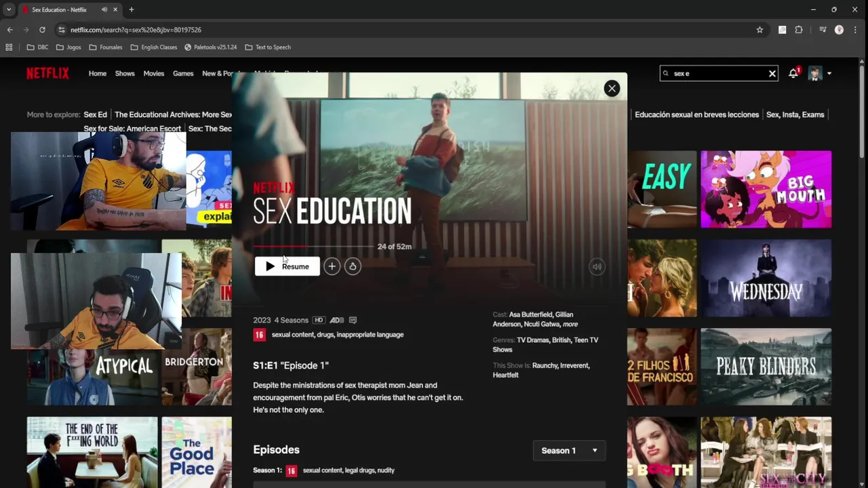Screen dimensions: 868x488
Task: Open the Jogos bookmarks folder
Action: 68,47
